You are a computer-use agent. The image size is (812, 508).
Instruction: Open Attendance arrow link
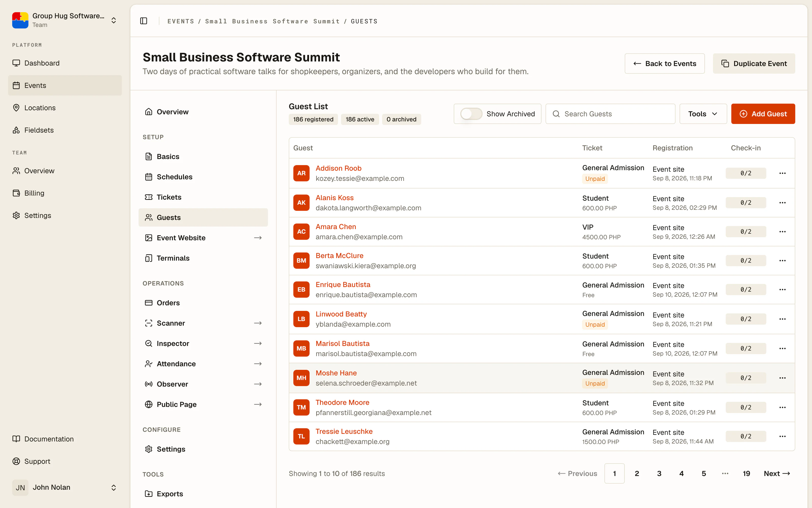pos(258,364)
